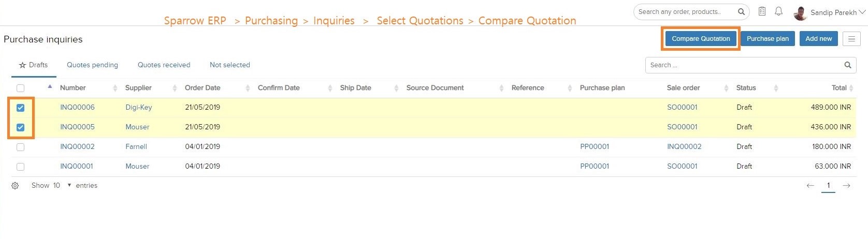Go to the previous page arrow

click(811, 186)
